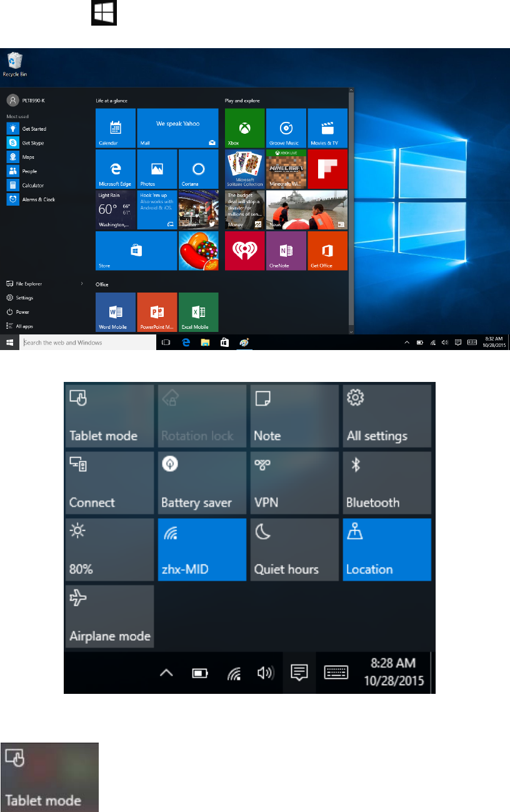Toggle the zhx-MID Wi-Fi tile
This screenshot has width=510, height=812.
202,549
